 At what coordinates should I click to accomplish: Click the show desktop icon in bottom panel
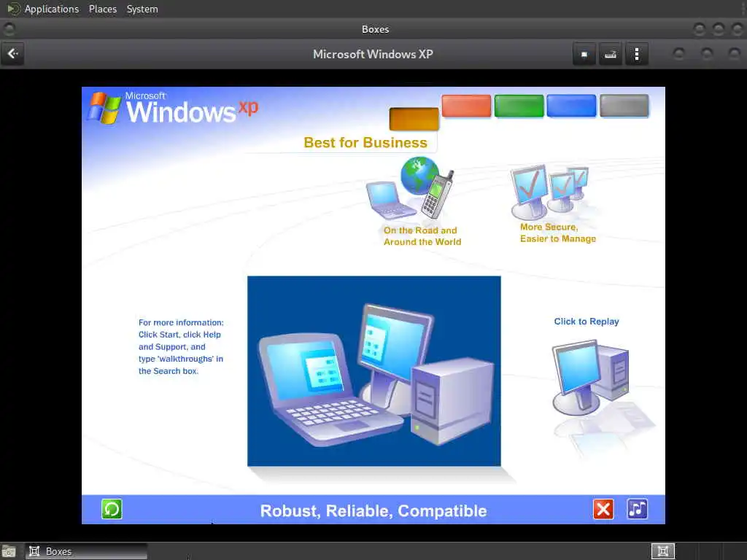[x=9, y=551]
